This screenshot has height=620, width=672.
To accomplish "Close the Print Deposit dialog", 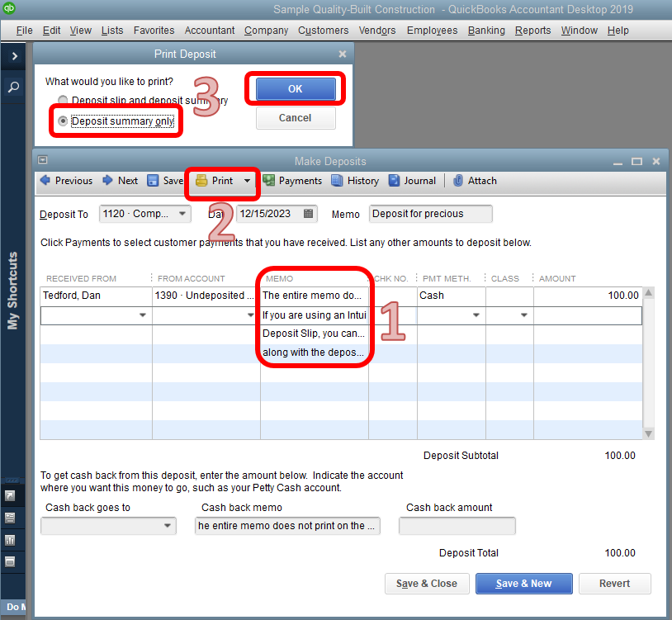I will click(342, 54).
